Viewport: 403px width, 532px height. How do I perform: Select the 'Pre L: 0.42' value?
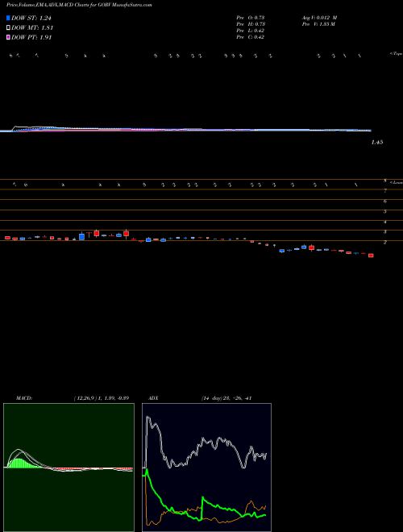coord(251,31)
